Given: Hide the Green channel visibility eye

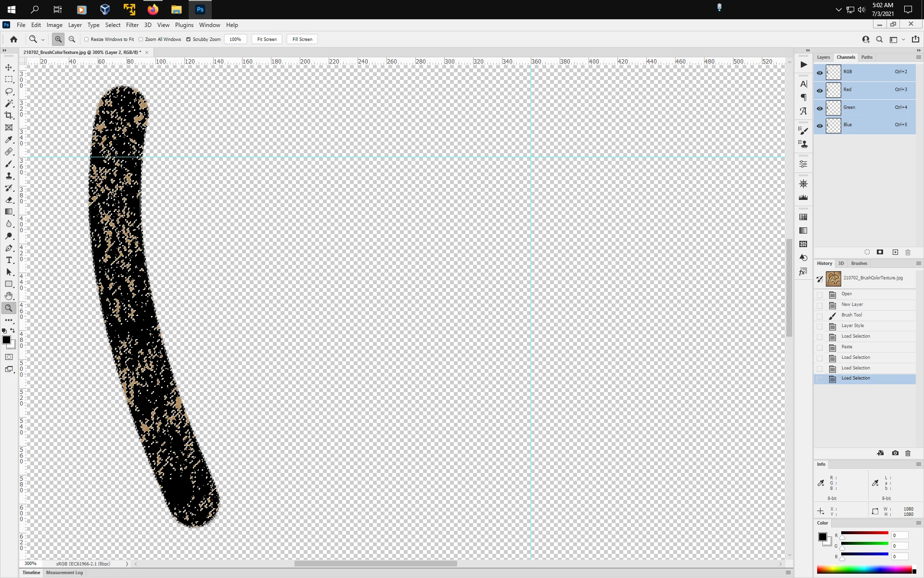Looking at the screenshot, I should click(x=820, y=108).
